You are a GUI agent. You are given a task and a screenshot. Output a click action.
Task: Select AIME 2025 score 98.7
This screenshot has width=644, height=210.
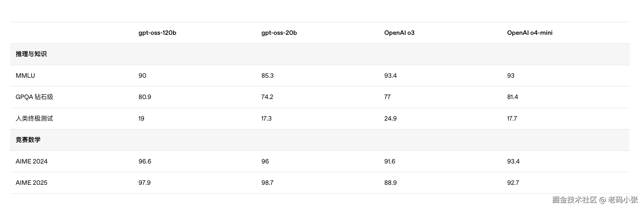267,183
